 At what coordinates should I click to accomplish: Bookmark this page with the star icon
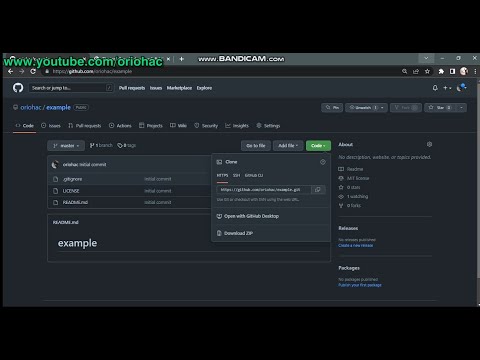[427, 71]
